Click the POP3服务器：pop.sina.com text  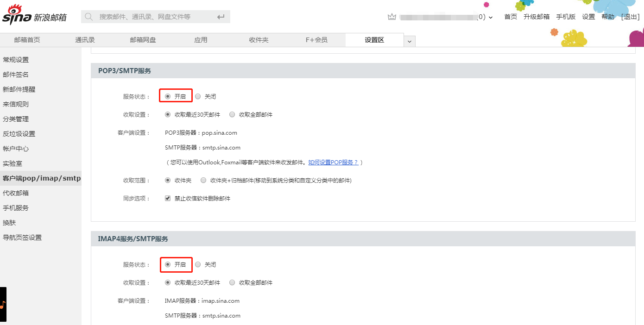201,133
